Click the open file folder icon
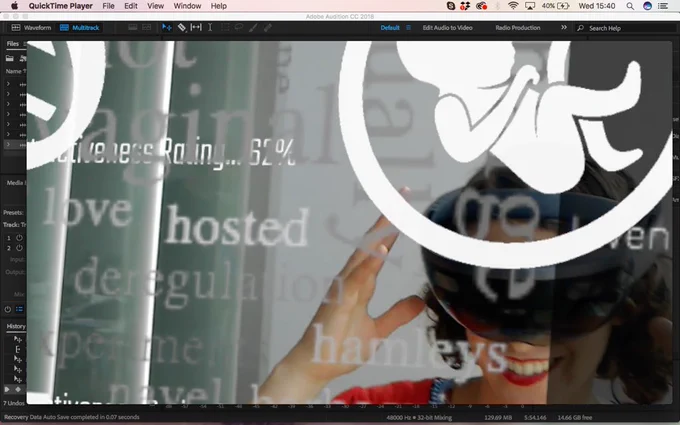This screenshot has width=680, height=425. [x=10, y=58]
